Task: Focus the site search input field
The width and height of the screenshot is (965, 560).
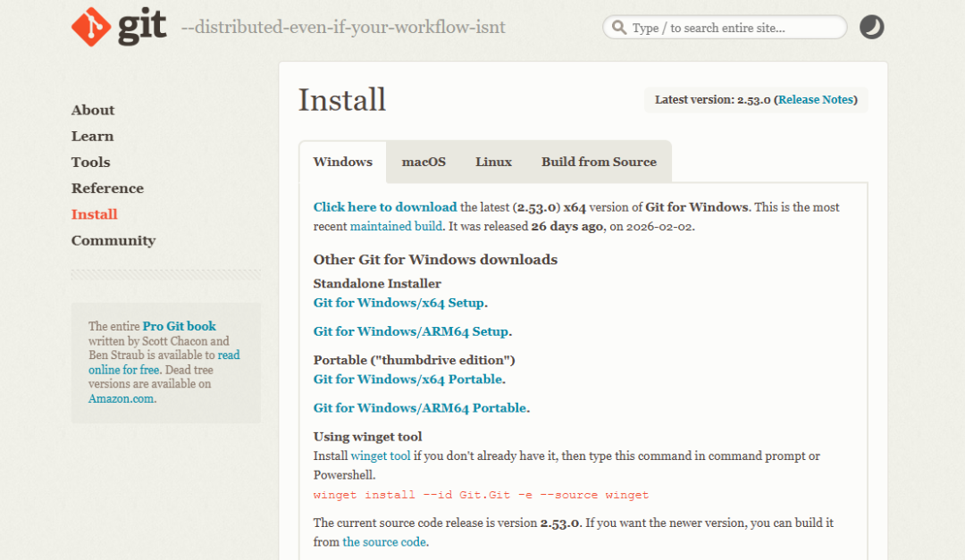Action: pyautogui.click(x=725, y=28)
